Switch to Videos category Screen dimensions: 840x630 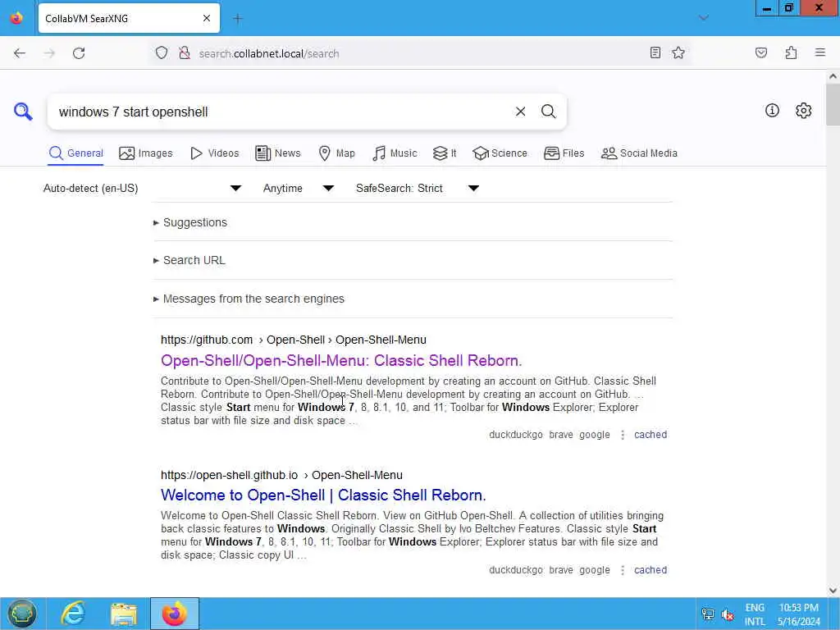tap(214, 153)
